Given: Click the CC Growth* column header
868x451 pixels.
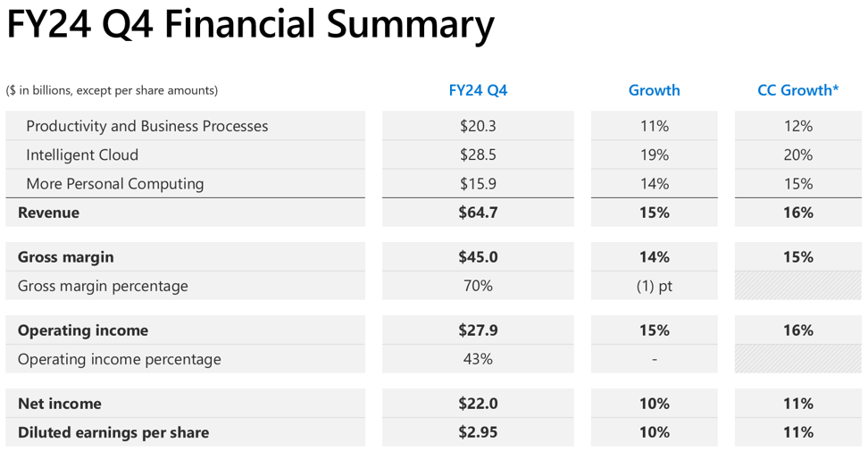Looking at the screenshot, I should 797,90.
